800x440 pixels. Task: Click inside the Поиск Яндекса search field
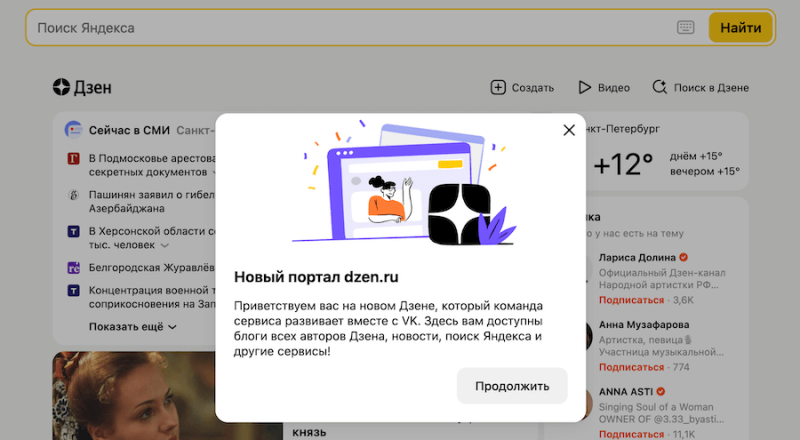350,28
